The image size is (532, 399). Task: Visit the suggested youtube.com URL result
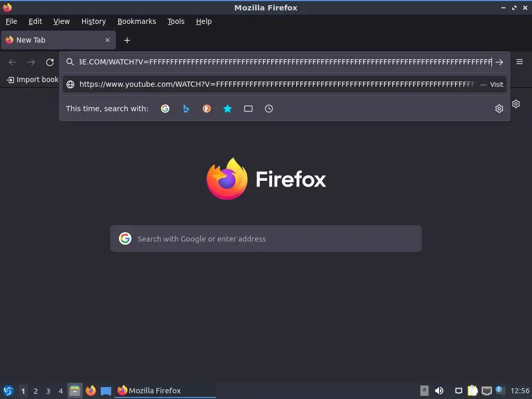pyautogui.click(x=284, y=84)
